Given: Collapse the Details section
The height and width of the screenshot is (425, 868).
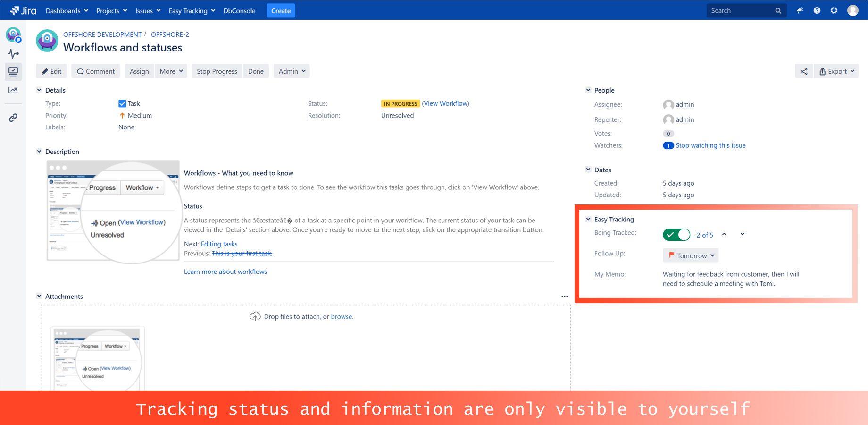Looking at the screenshot, I should pos(39,90).
